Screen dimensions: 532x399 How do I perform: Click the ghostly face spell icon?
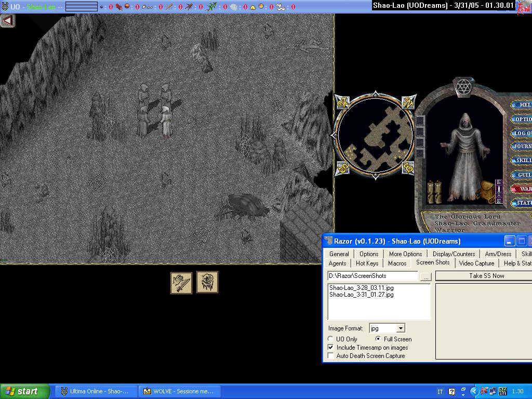207,282
